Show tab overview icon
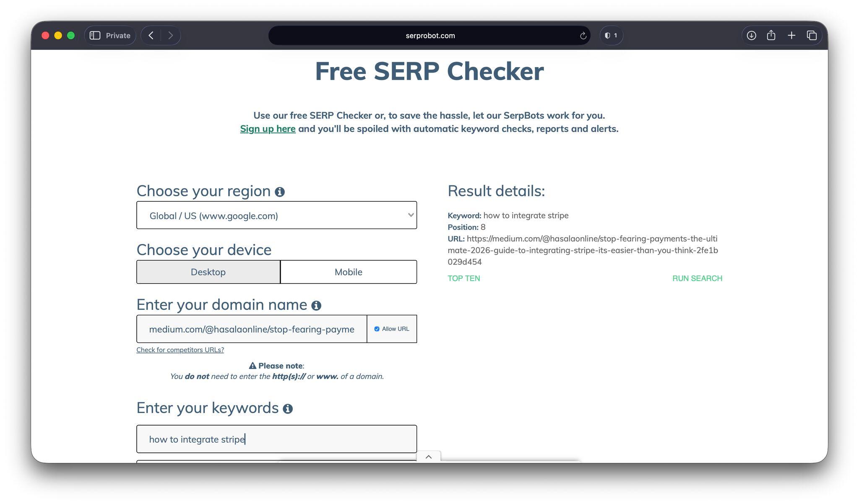Viewport: 859px width, 504px height. (812, 36)
